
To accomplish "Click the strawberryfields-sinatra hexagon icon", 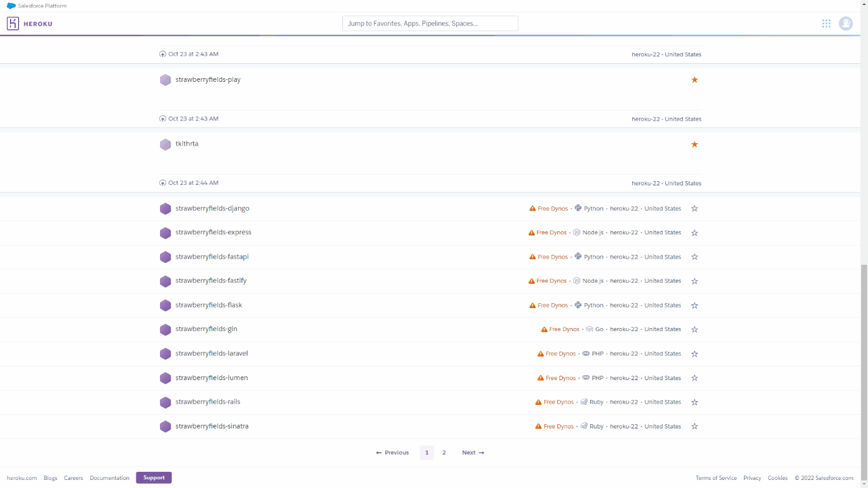I will point(166,427).
